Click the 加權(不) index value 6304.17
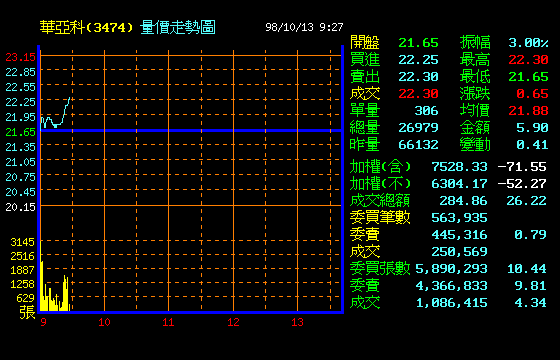This screenshot has width=560, height=360. click(x=459, y=184)
